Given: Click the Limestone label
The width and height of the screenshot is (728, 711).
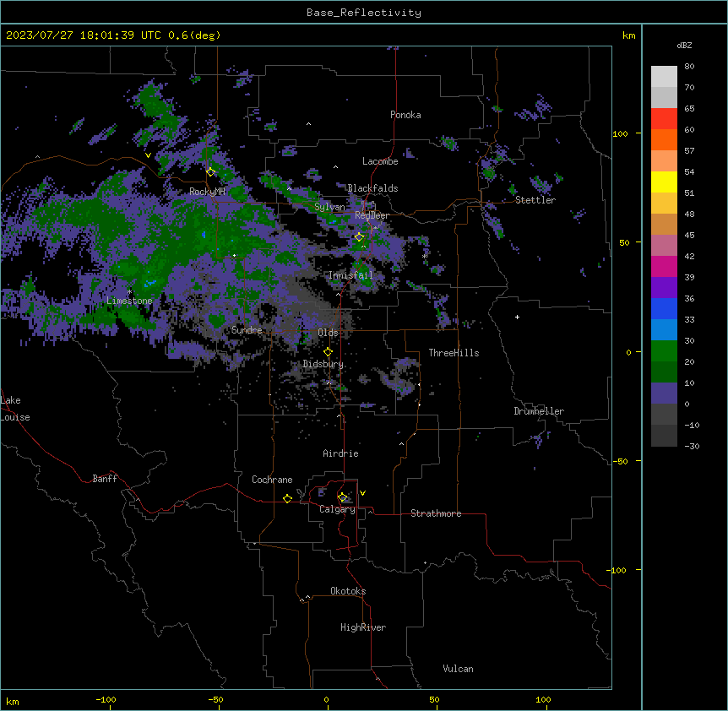Looking at the screenshot, I should (x=129, y=301).
